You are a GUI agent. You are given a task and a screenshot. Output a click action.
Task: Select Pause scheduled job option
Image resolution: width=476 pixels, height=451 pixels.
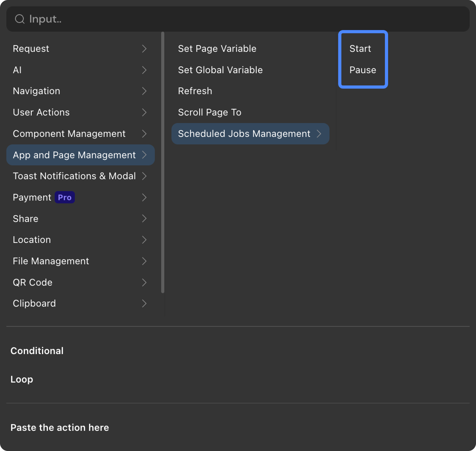(x=362, y=70)
